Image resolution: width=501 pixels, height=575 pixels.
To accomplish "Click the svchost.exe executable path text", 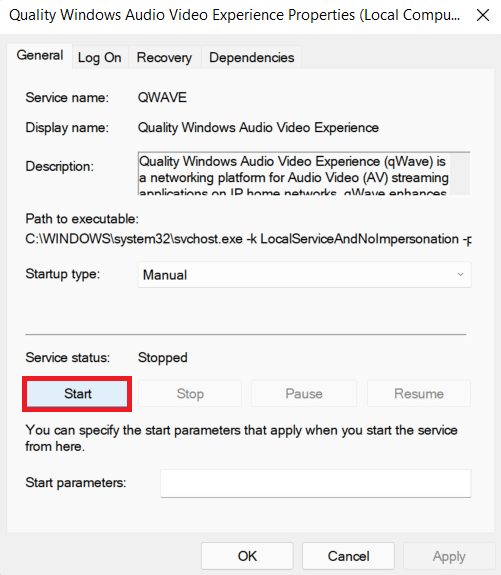I will pyautogui.click(x=248, y=239).
